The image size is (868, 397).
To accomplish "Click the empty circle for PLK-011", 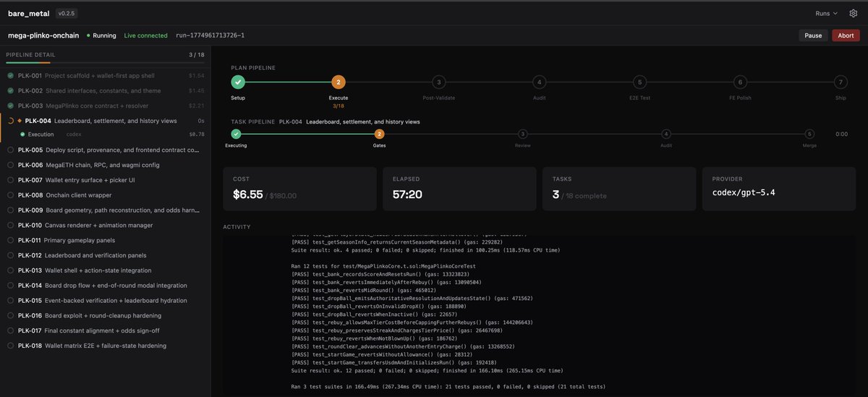I will coord(11,239).
